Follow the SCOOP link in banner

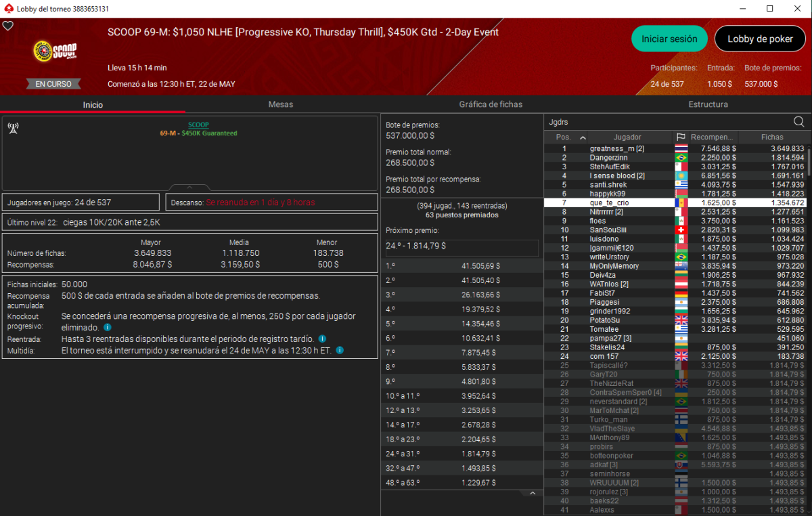coord(198,125)
